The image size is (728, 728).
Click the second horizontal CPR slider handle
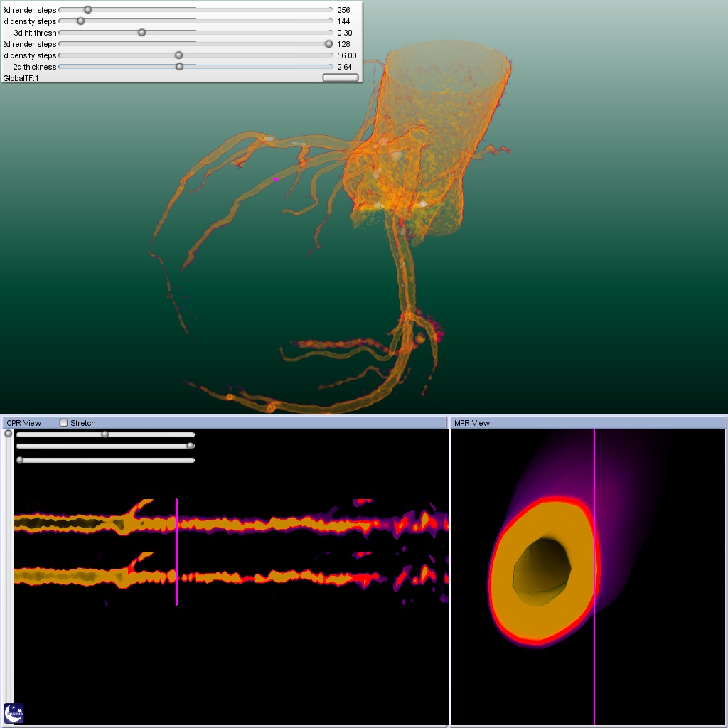point(190,446)
